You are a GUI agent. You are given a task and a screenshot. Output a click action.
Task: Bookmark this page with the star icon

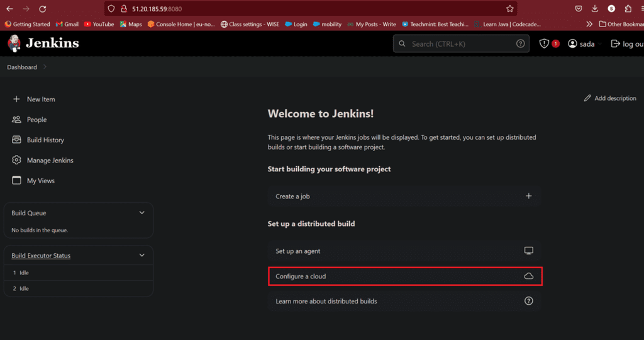pos(509,9)
